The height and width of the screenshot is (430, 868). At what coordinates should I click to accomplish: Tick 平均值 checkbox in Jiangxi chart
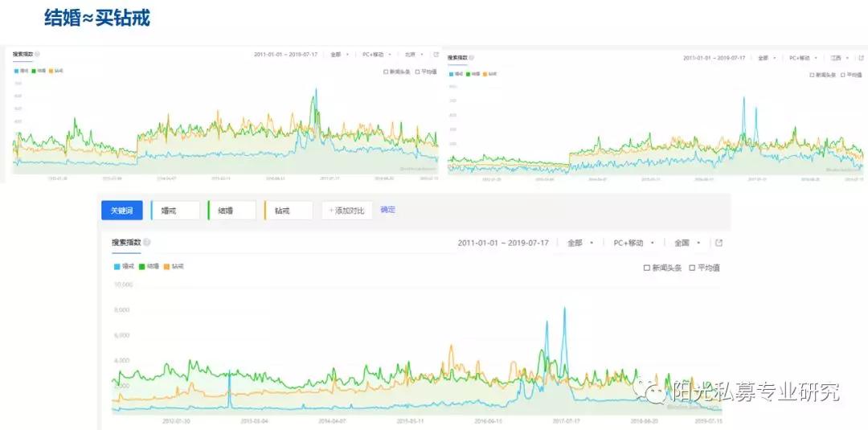[843, 75]
